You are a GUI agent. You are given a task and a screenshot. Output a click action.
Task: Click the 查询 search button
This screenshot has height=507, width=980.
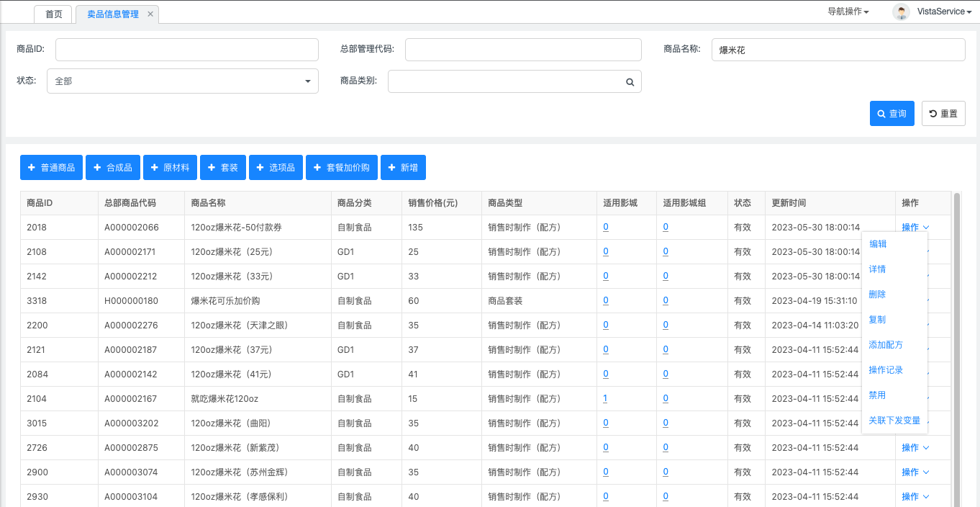tap(892, 114)
